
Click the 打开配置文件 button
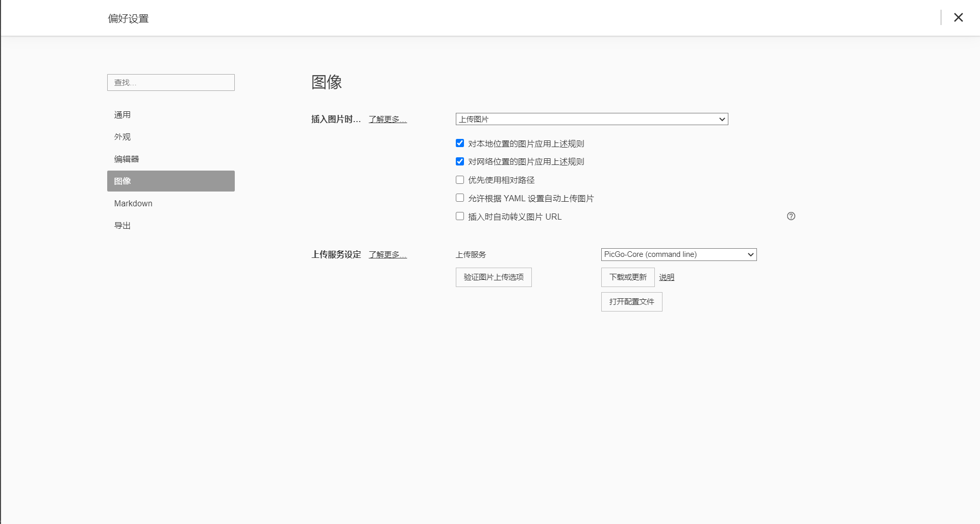(632, 302)
